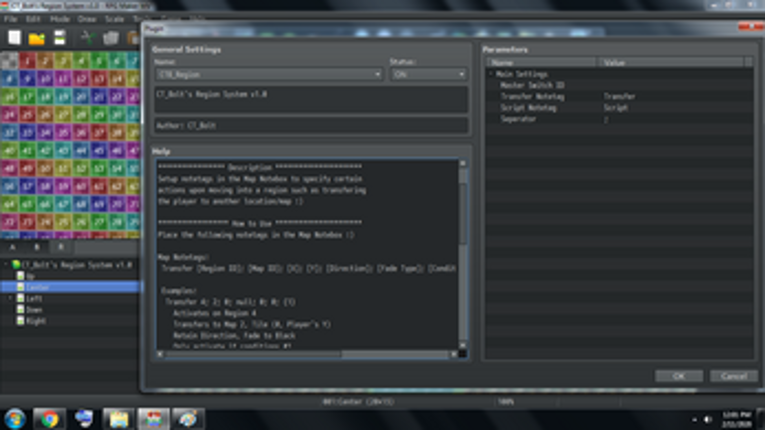The width and height of the screenshot is (765, 430).
Task: Click the Value column header in Parameters
Action: tap(671, 62)
